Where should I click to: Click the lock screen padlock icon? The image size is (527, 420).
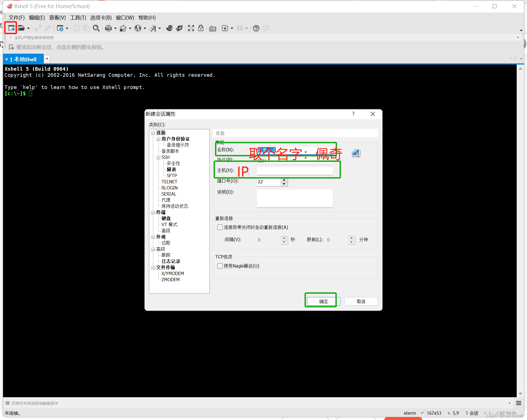click(201, 28)
